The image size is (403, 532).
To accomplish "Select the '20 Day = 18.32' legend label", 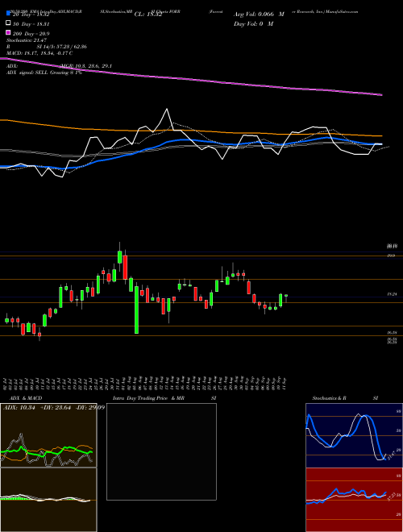I will tap(30, 15).
